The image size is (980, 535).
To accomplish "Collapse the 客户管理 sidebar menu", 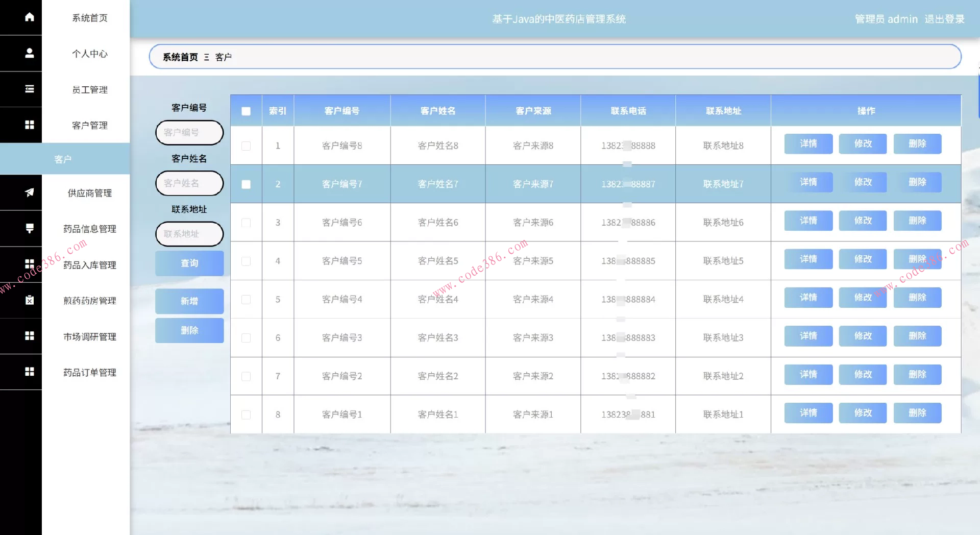I will 89,125.
